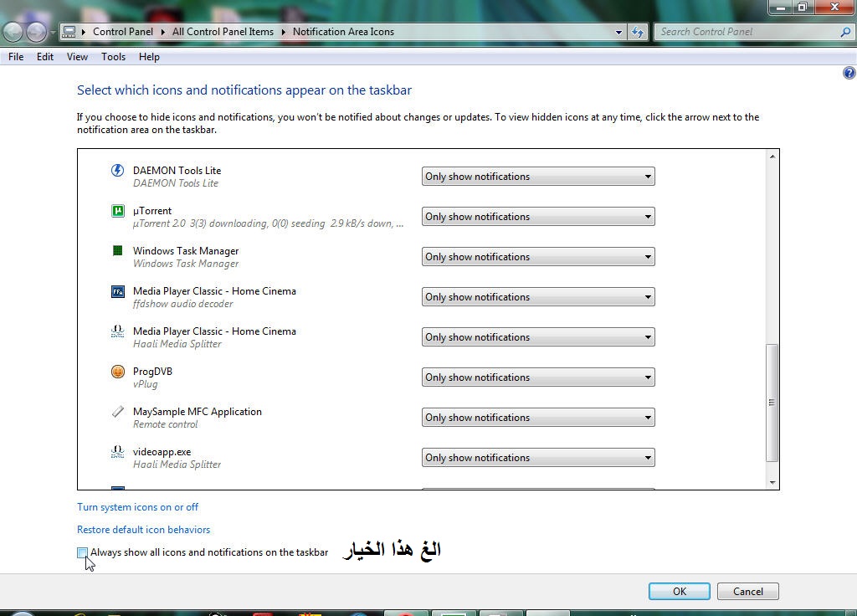The width and height of the screenshot is (857, 616).
Task: Click the DAEMON Tools Lite lightning icon
Action: pos(117,170)
